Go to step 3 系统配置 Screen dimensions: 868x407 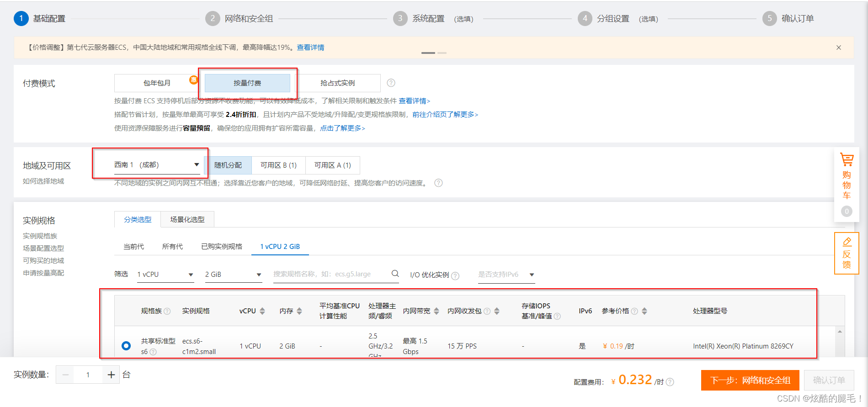coord(433,19)
